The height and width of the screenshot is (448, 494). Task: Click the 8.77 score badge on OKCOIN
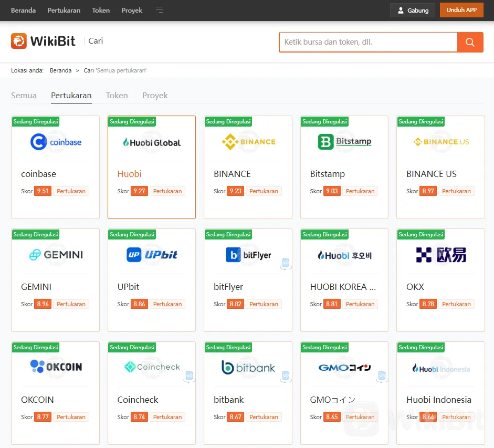coord(43,417)
